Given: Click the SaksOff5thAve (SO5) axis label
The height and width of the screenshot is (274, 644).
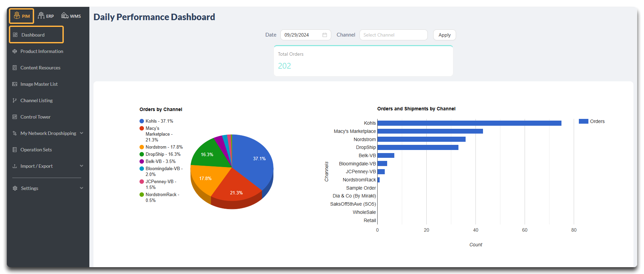Looking at the screenshot, I should (x=353, y=204).
